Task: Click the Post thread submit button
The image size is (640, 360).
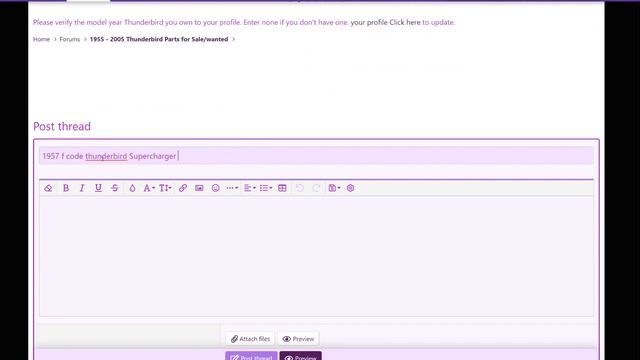Action: point(251,356)
